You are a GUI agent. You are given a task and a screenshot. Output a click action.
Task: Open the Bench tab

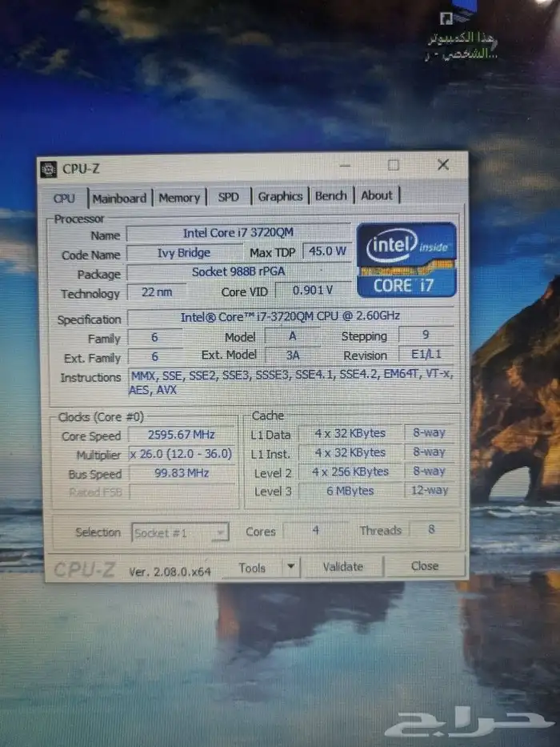coord(331,196)
